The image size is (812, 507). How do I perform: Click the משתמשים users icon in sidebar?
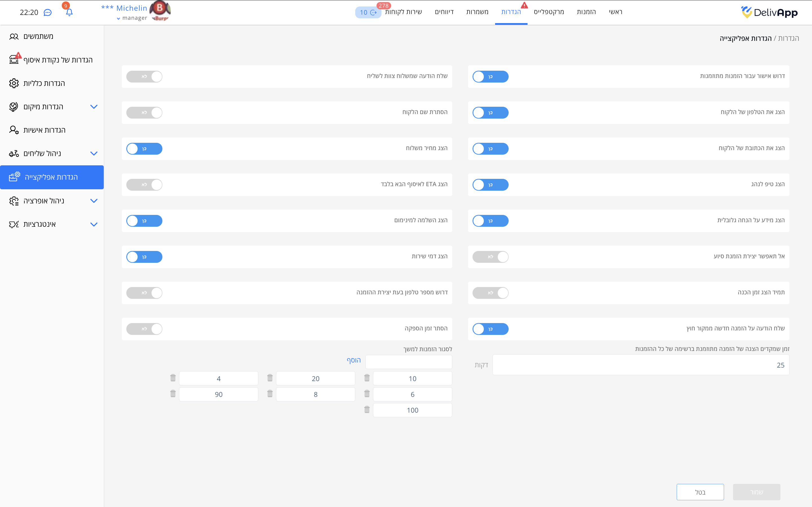[x=14, y=36]
